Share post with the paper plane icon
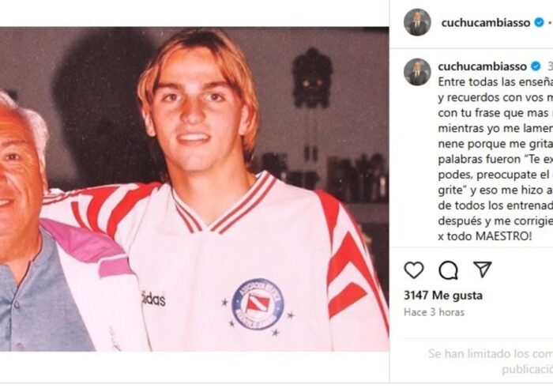The height and width of the screenshot is (392, 553). click(482, 269)
